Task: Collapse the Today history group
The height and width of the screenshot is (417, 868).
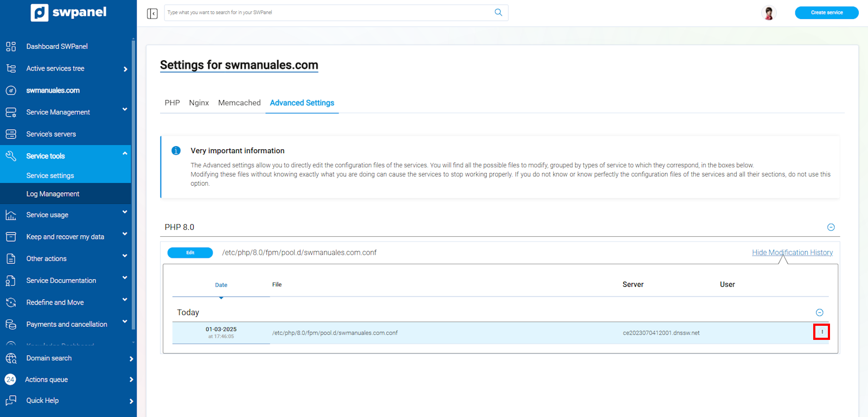Action: coord(819,313)
